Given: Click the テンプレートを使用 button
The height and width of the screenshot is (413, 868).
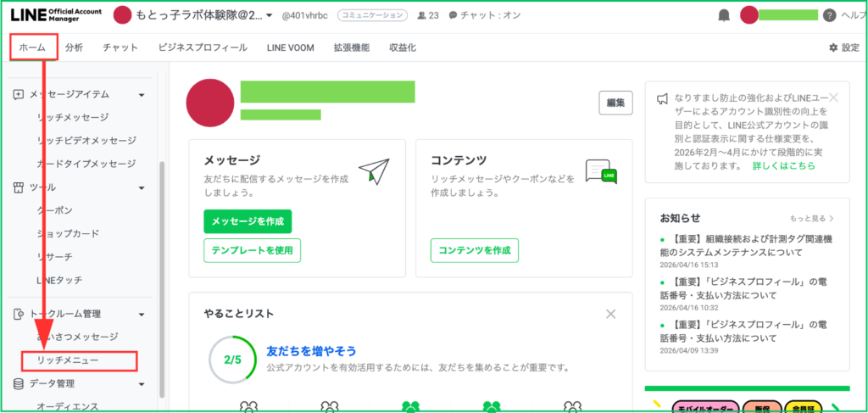Looking at the screenshot, I should pyautogui.click(x=252, y=250).
